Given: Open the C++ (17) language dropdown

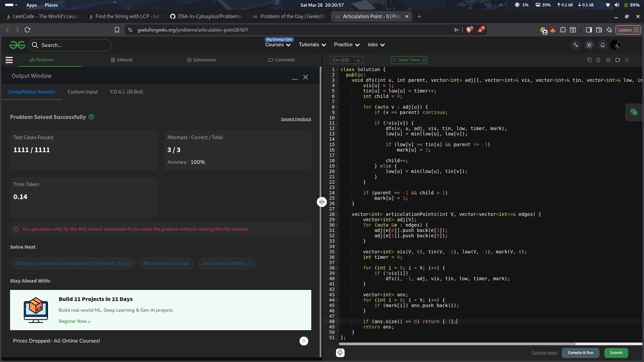Looking at the screenshot, I should (346, 60).
